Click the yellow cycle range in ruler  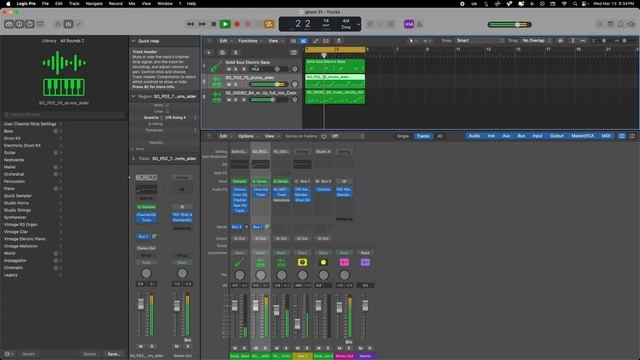335,49
